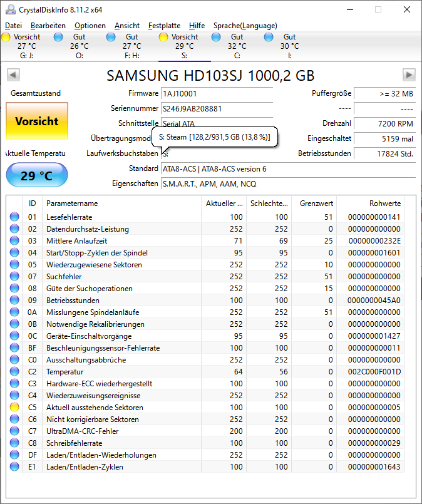Click the ID column header
422x504 pixels.
tap(32, 203)
